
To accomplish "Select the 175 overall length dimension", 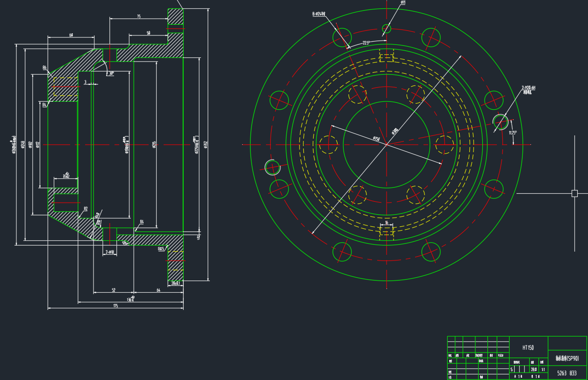I will [115, 306].
